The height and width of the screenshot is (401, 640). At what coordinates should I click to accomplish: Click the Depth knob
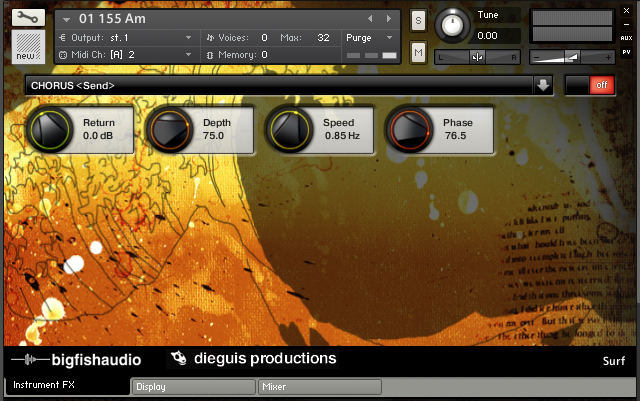169,129
